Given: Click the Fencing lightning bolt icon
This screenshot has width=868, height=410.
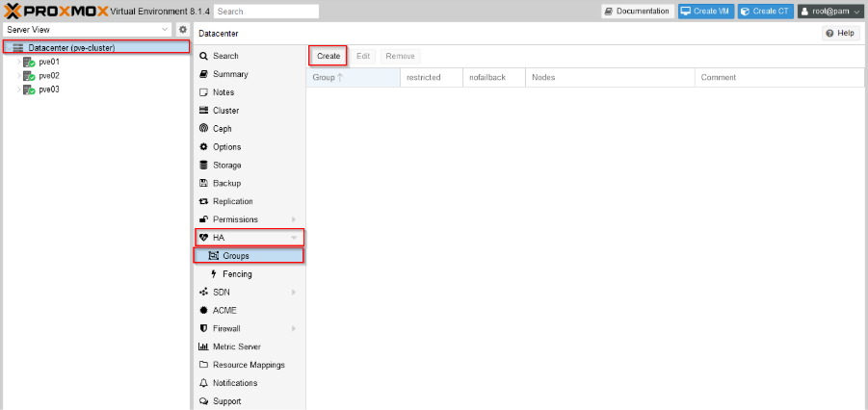Looking at the screenshot, I should 213,274.
